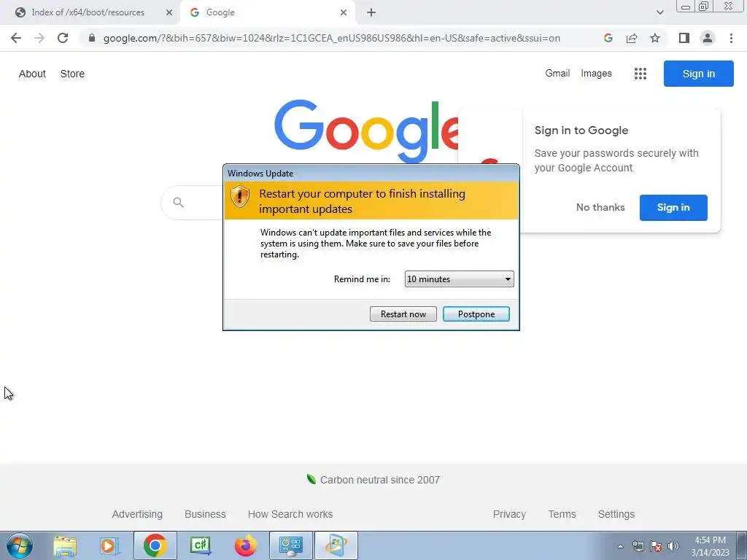Viewport: 747px width, 560px height.
Task: Show hidden tray icons arrow
Action: 620,546
